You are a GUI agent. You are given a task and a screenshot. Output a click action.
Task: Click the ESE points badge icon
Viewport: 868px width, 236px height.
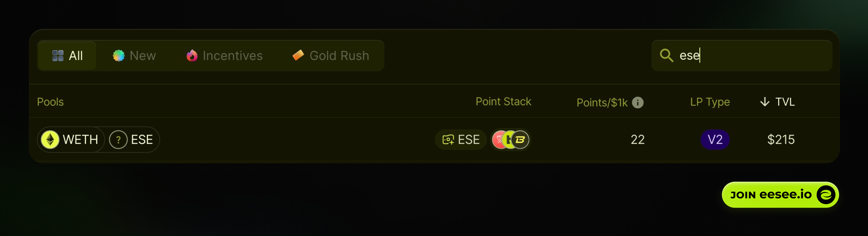(x=448, y=139)
